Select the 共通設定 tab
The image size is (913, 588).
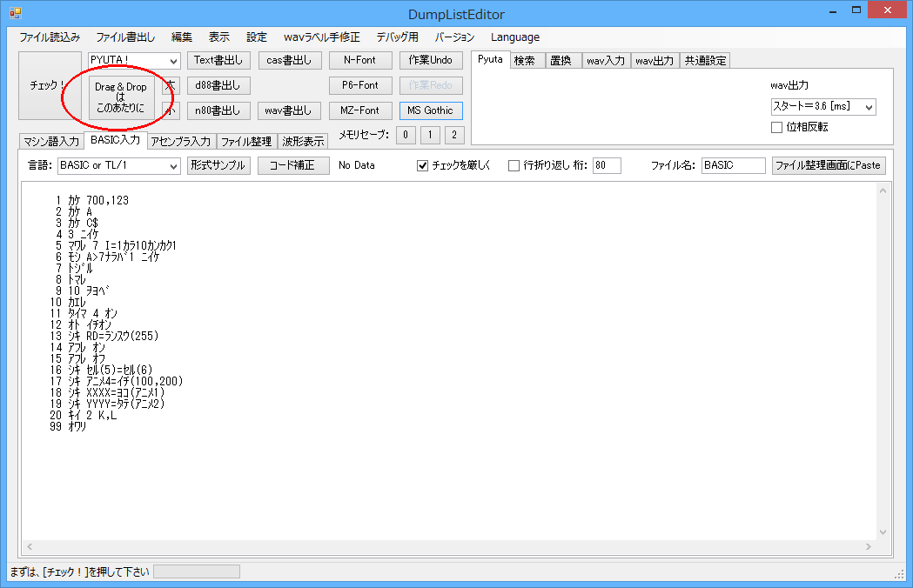[705, 61]
